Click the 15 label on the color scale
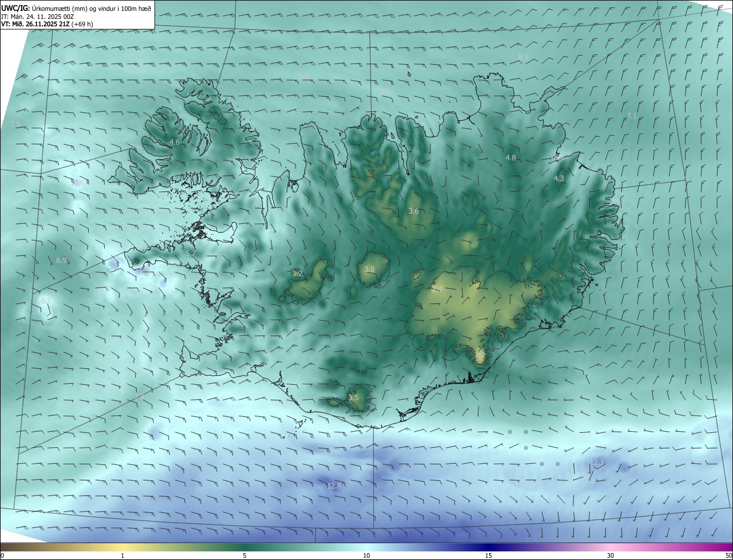Screen dimensions: 733x560 click(x=488, y=555)
